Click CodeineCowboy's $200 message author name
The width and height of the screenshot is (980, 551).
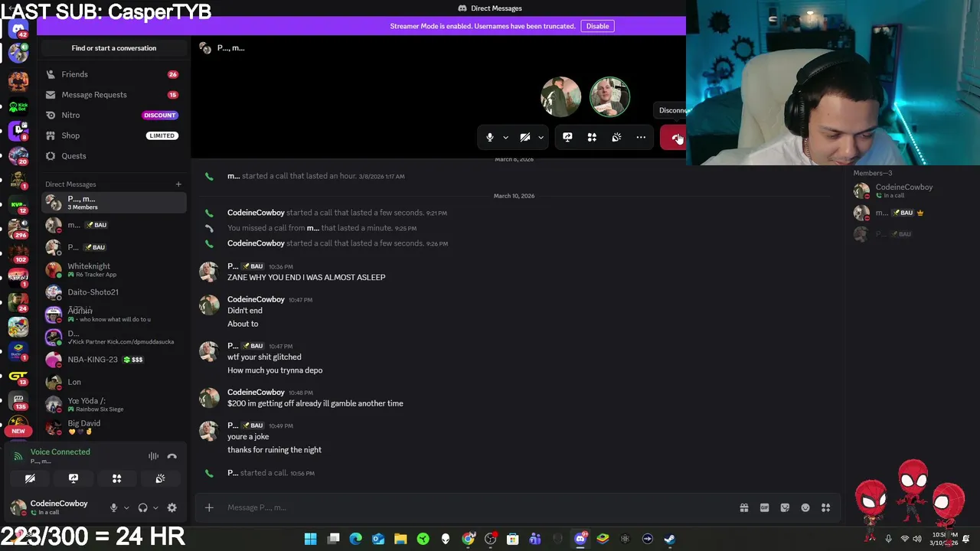[x=256, y=392]
